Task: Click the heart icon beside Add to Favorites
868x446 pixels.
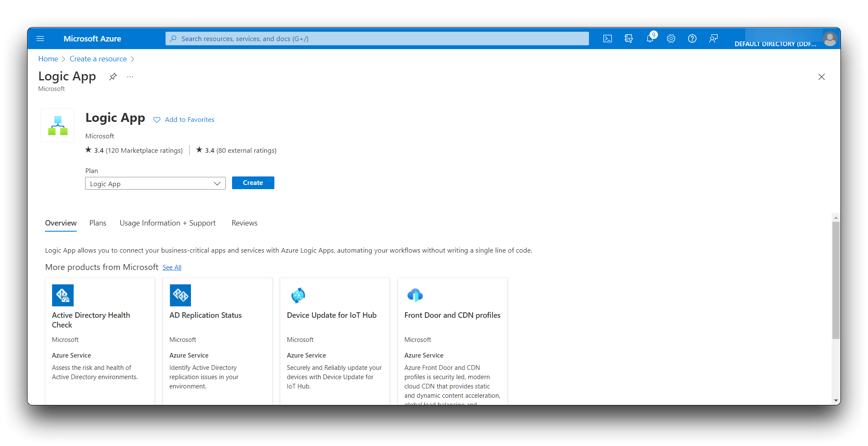Action: (x=157, y=120)
